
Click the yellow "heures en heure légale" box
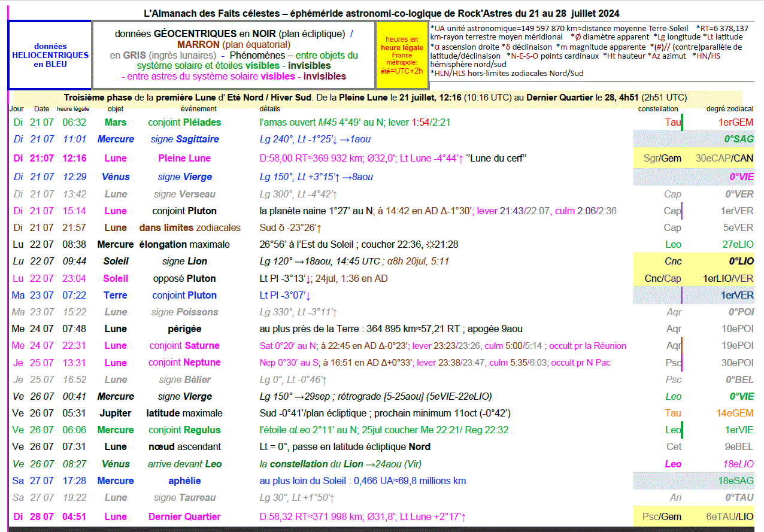[402, 55]
